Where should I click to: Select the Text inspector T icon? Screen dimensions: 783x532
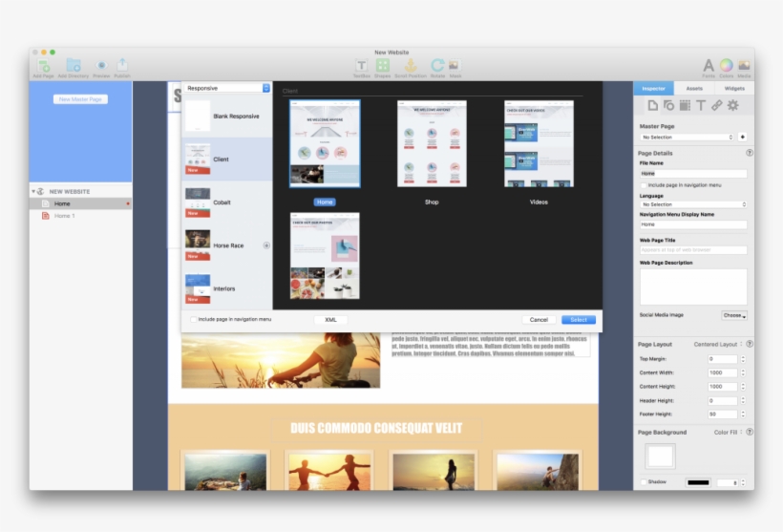tap(701, 105)
